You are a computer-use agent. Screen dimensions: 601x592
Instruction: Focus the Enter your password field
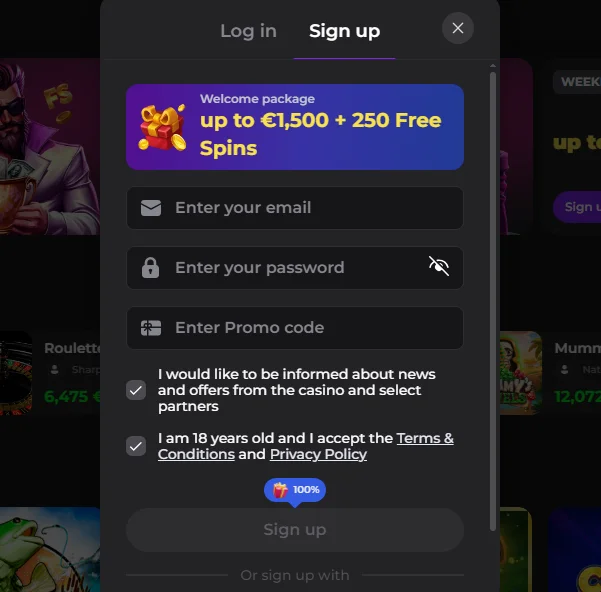[x=295, y=267]
